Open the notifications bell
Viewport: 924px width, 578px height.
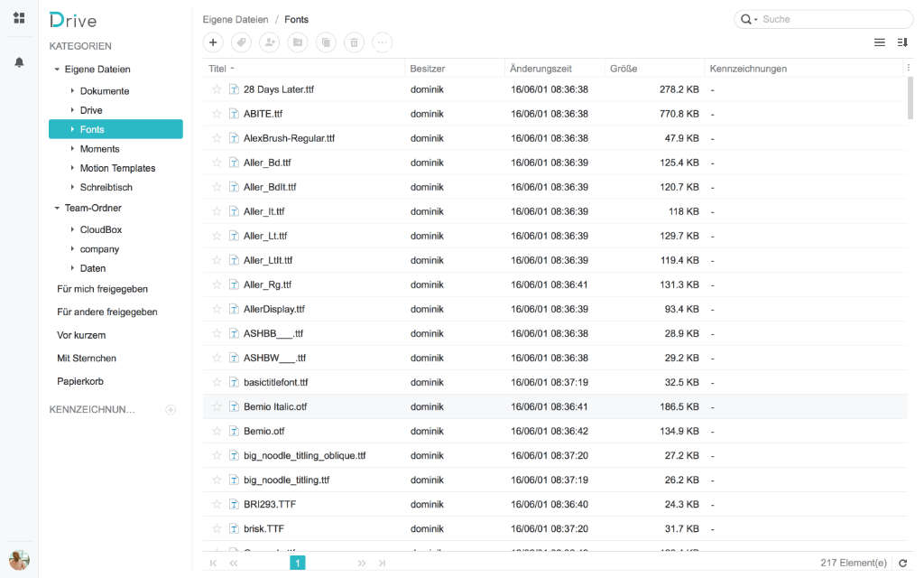pos(19,62)
